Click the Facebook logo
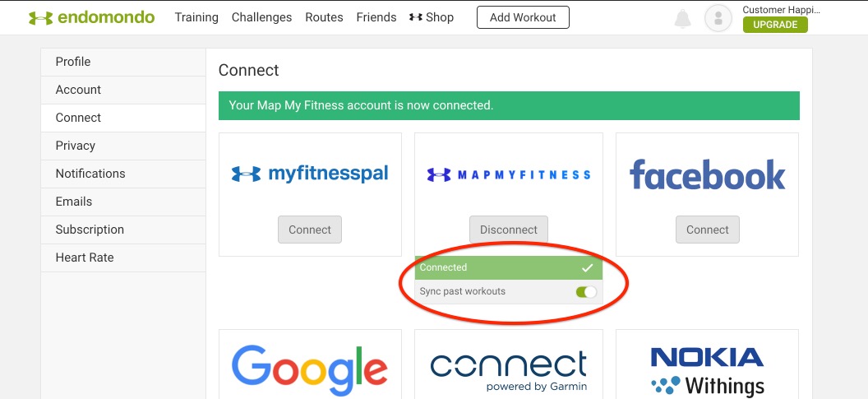 708,174
